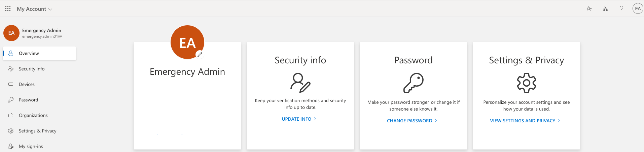Screen dimensions: 644x152
Task: Click the feedback person icon in header
Action: tap(589, 9)
